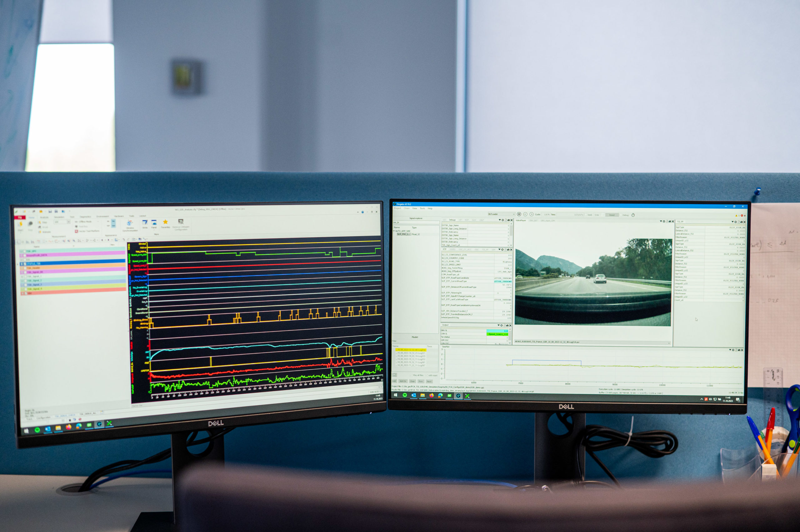Enable the Debug checkbox in Gogeta

click(x=621, y=215)
